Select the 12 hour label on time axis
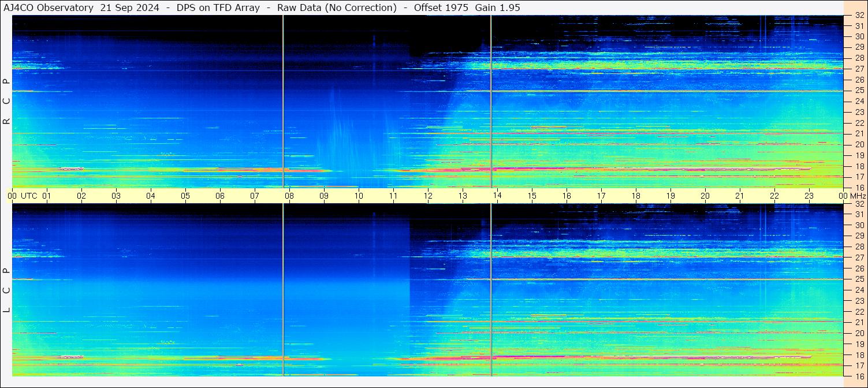 tap(427, 196)
